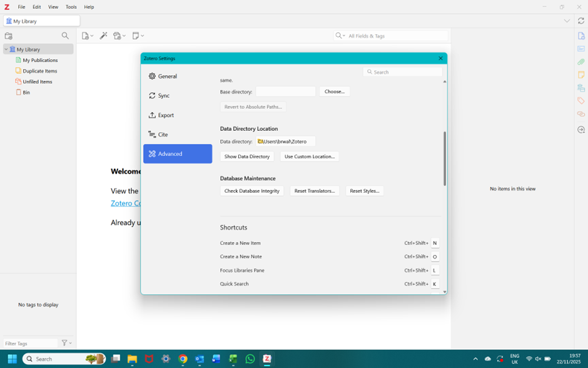Click the Zotero link on welcome page
The height and width of the screenshot is (368, 588).
pos(126,203)
